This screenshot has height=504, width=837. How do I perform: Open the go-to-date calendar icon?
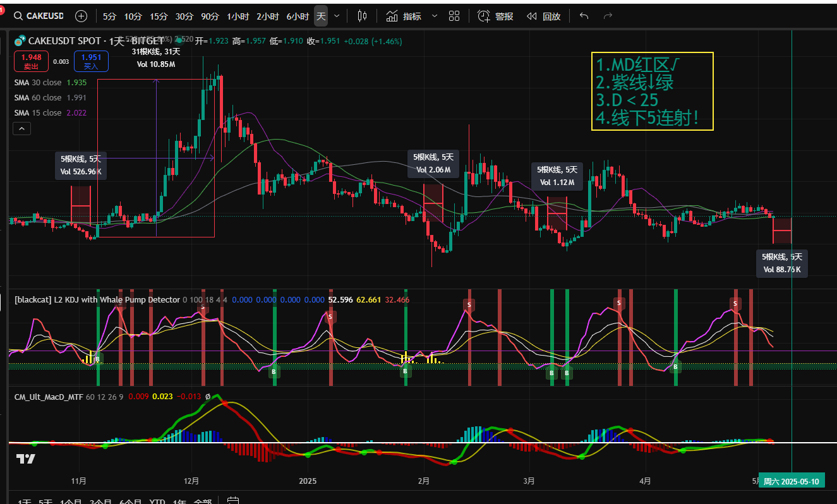pos(232,501)
